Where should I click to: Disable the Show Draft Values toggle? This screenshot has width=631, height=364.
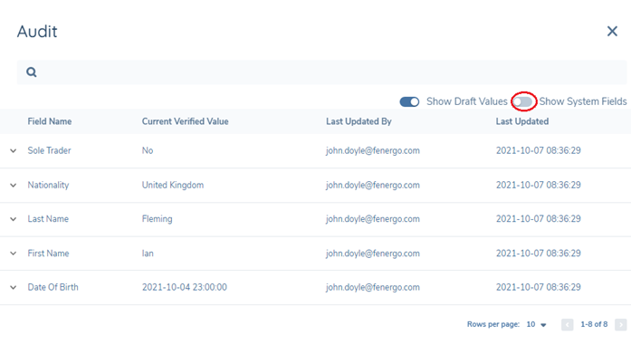click(409, 102)
